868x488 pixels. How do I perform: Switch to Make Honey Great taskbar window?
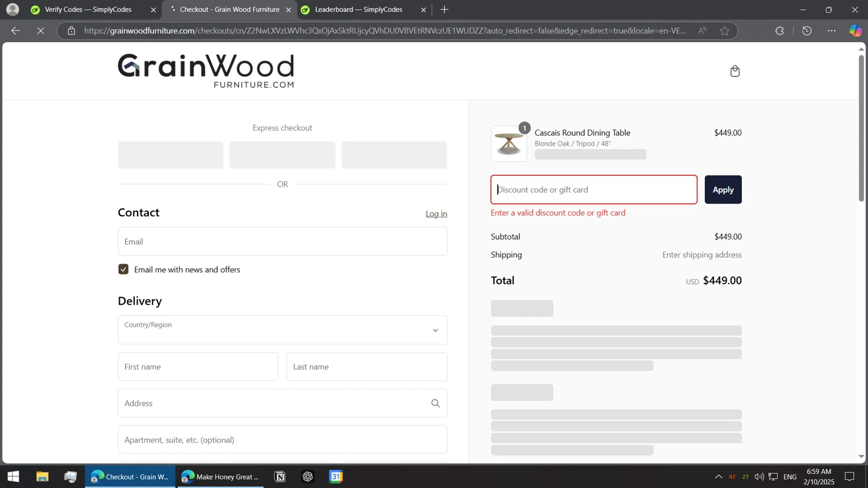pos(220,476)
